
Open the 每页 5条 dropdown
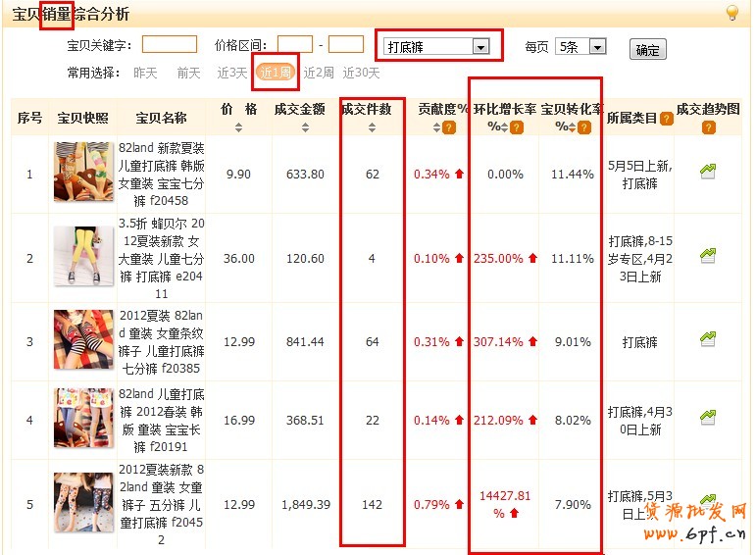click(597, 46)
